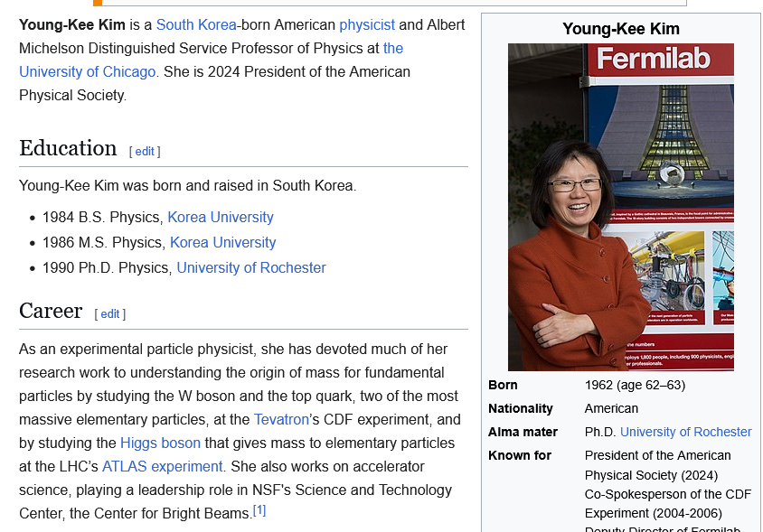
Task: Open the Higgs boson link
Action: tap(160, 443)
